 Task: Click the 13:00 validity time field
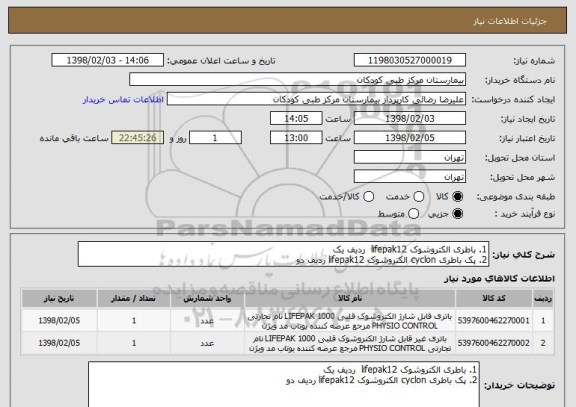pos(296,138)
